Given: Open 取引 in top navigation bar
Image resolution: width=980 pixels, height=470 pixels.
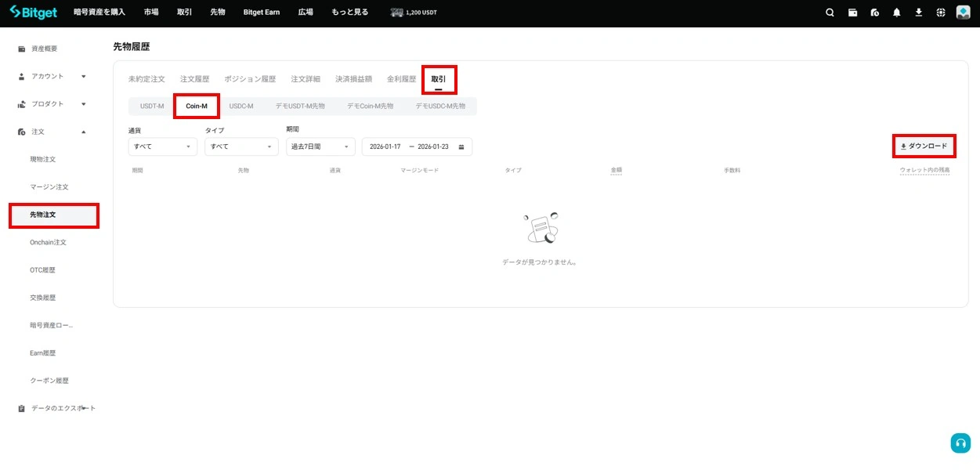Looking at the screenshot, I should point(184,13).
